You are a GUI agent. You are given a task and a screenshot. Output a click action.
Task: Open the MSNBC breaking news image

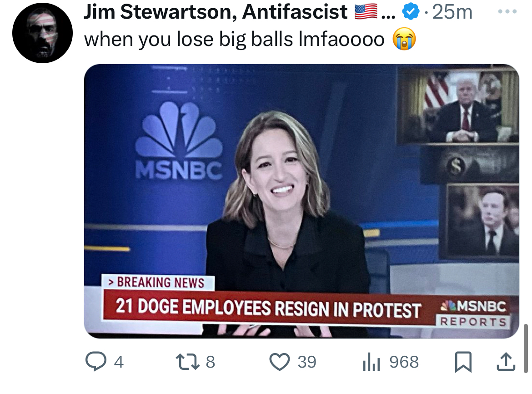click(x=301, y=201)
